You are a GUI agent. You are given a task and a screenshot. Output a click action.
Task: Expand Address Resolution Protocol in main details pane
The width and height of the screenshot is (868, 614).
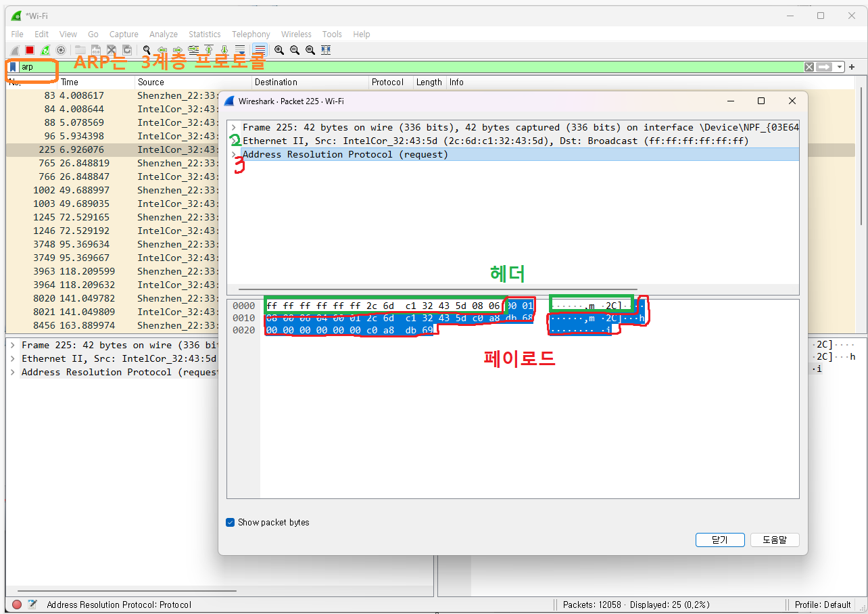(13, 372)
